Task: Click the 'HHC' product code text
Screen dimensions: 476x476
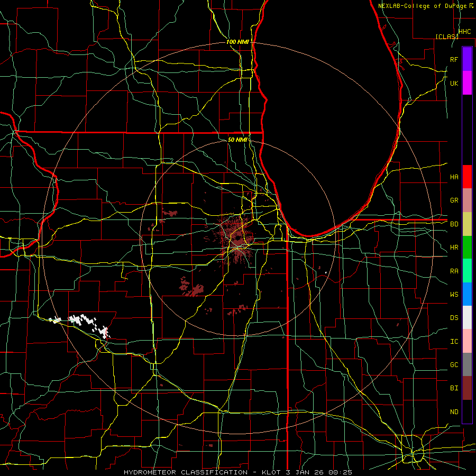Action: [x=464, y=32]
